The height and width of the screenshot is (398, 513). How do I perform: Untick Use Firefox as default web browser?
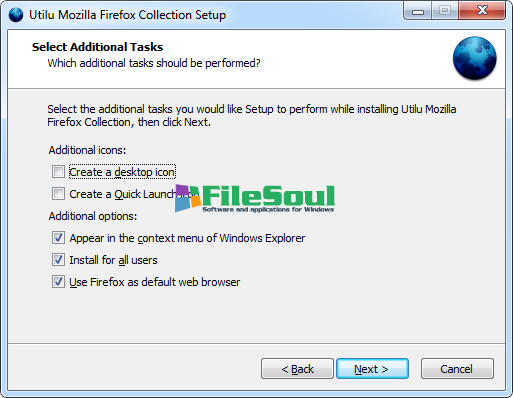coord(58,282)
